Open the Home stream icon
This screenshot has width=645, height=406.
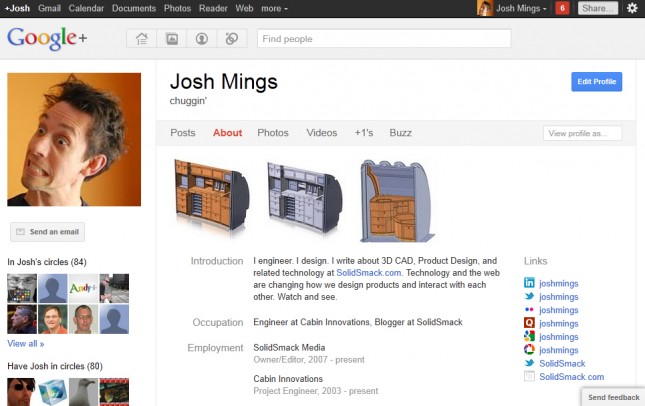(x=142, y=39)
